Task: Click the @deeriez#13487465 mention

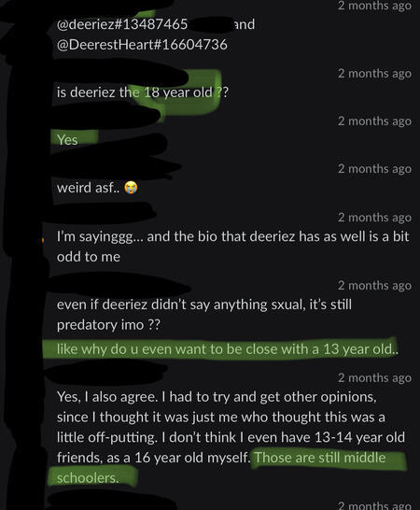Action: tap(122, 24)
